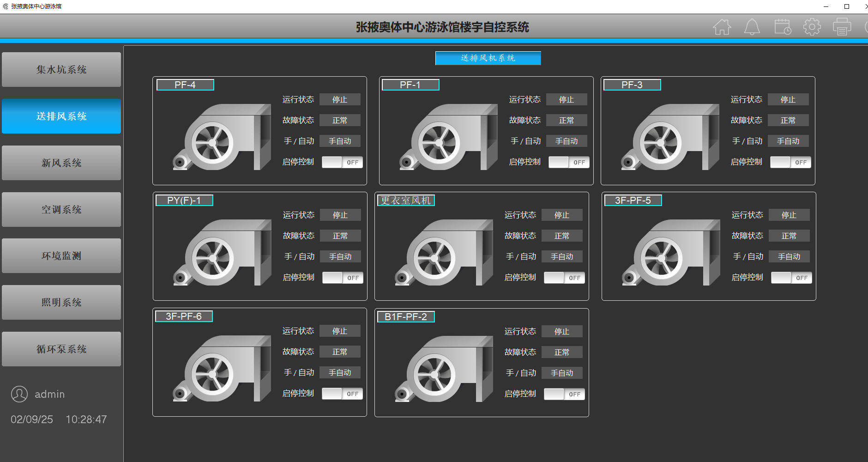This screenshot has width=868, height=462.
Task: Open the 环境监测 section
Action: [x=61, y=256]
